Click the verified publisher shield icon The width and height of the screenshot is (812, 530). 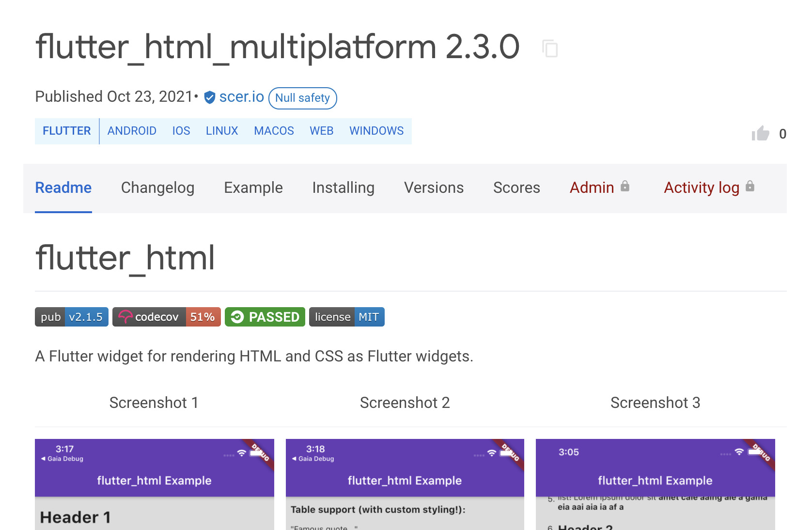pyautogui.click(x=209, y=97)
